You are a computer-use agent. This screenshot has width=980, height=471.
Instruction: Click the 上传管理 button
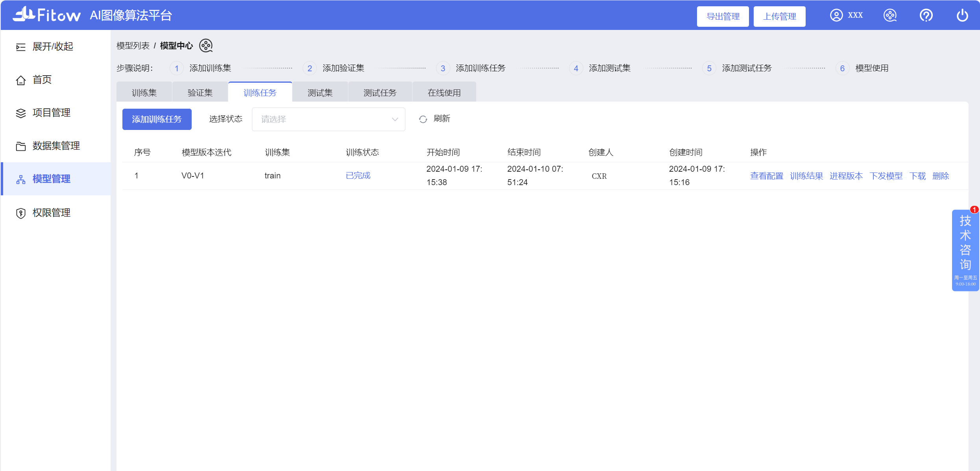click(x=780, y=17)
